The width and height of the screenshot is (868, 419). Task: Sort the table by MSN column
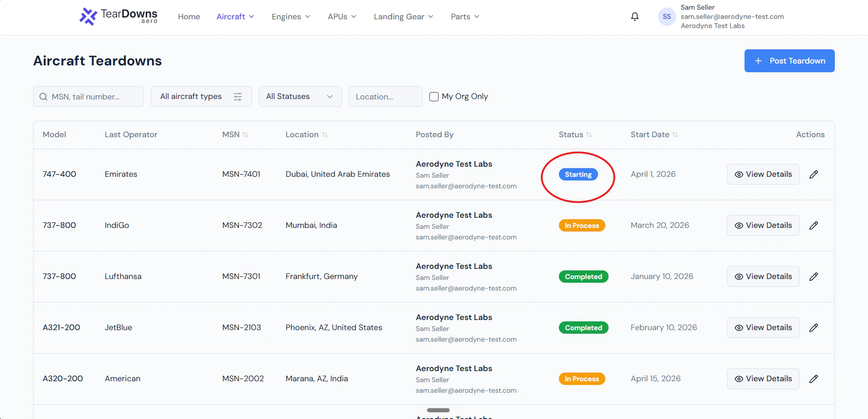pyautogui.click(x=245, y=135)
